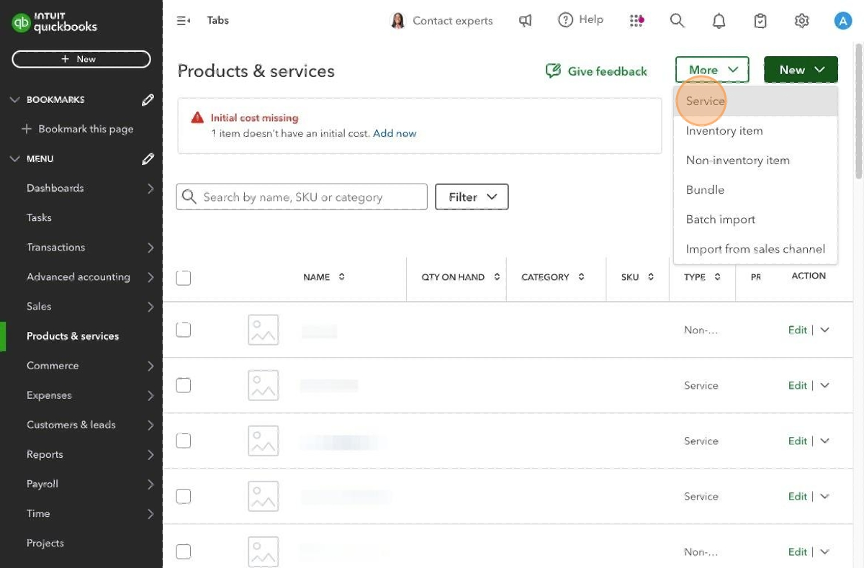Click the user account avatar
Image resolution: width=864 pixels, height=568 pixels.
pyautogui.click(x=842, y=20)
